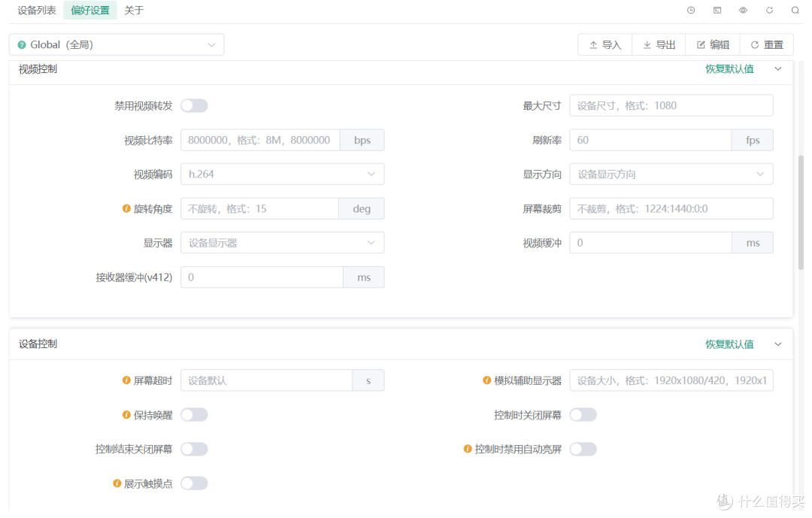Click the 导入 button
This screenshot has width=812, height=518.
coord(604,44)
